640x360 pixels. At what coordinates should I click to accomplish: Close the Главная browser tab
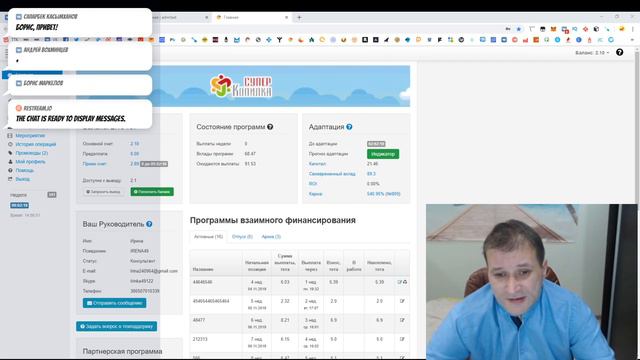click(286, 18)
